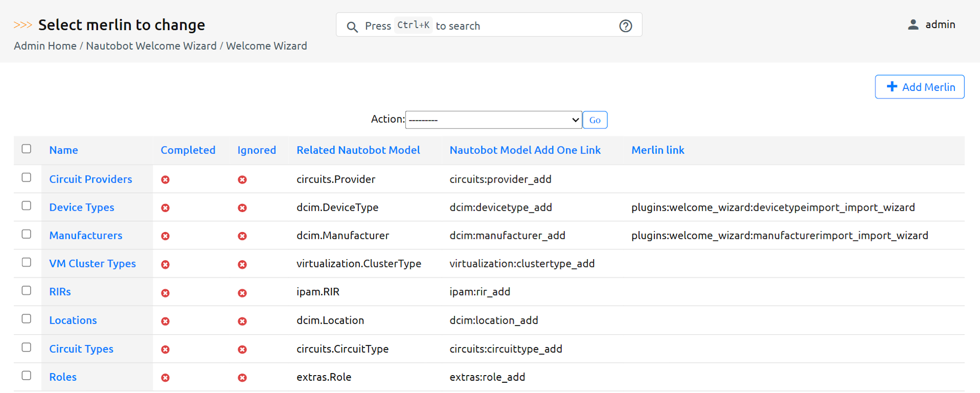
Task: Sort table by Name column header
Action: pos(64,150)
